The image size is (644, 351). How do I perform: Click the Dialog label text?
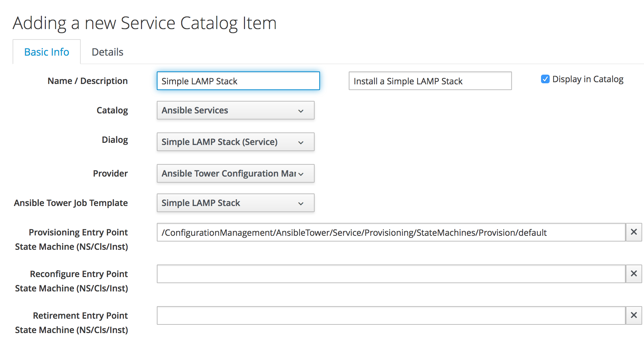pos(115,140)
